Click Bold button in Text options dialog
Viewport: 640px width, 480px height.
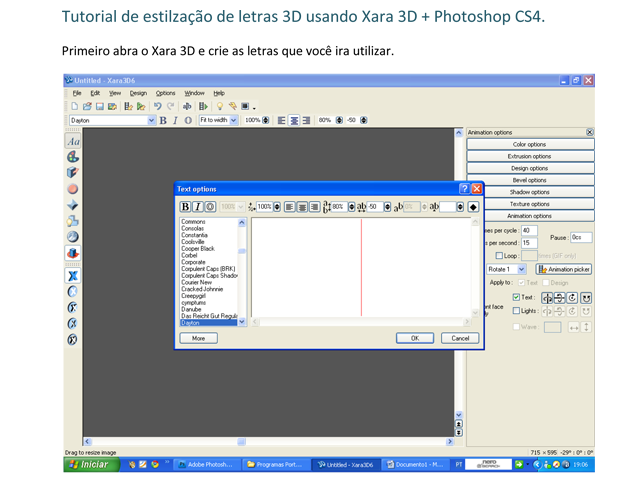click(x=185, y=207)
